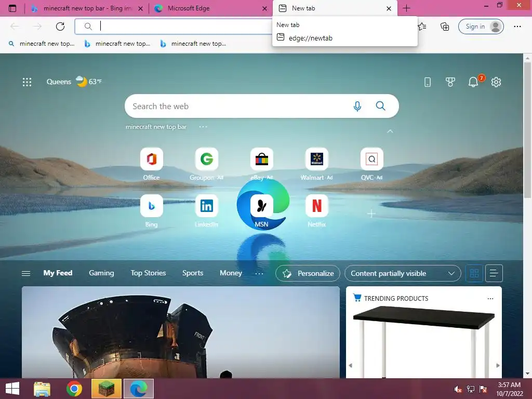The width and height of the screenshot is (532, 399).
Task: Close the New tab tab
Action: point(389,9)
